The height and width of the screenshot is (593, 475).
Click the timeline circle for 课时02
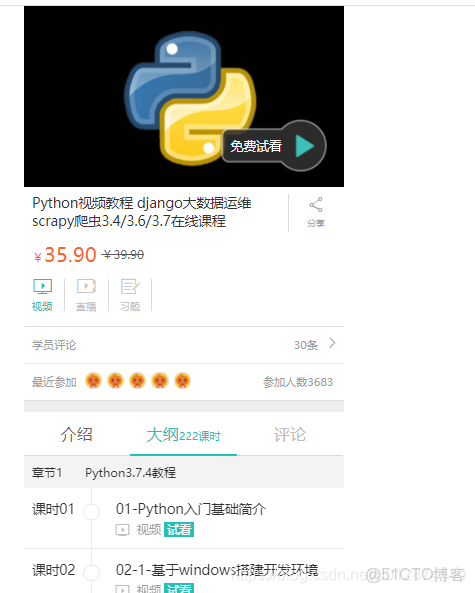pyautogui.click(x=92, y=572)
